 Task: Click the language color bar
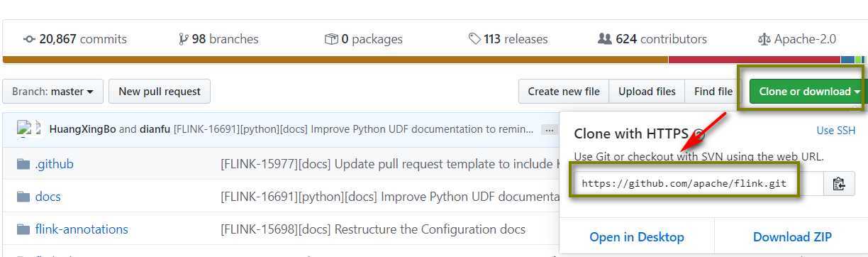point(434,60)
